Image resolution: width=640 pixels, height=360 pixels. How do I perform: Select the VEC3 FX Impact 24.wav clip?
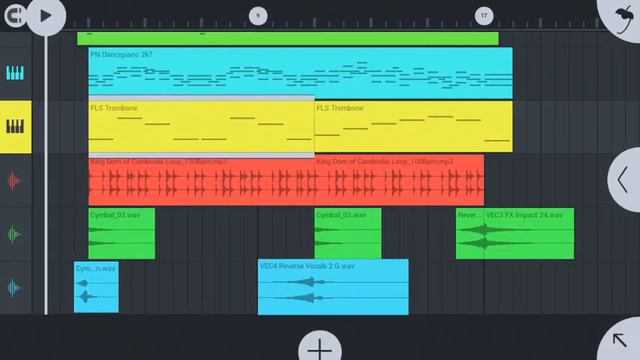(x=529, y=233)
